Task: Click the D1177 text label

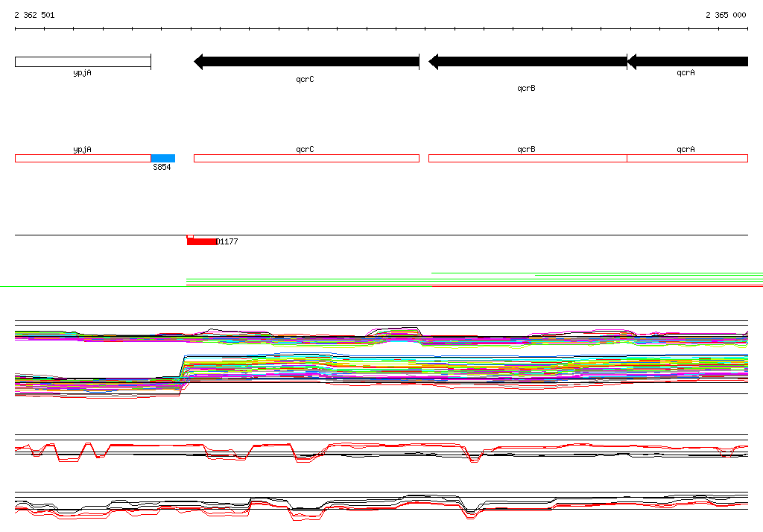Action: pyautogui.click(x=227, y=241)
